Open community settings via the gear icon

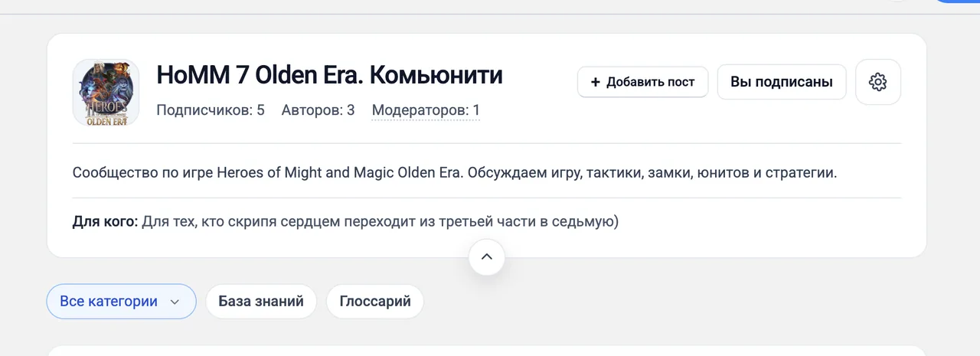coord(878,82)
